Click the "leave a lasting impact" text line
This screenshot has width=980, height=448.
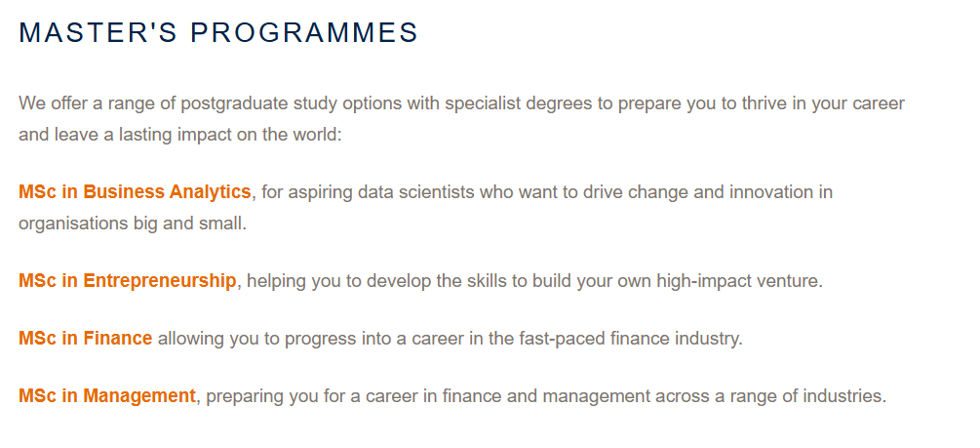click(179, 135)
